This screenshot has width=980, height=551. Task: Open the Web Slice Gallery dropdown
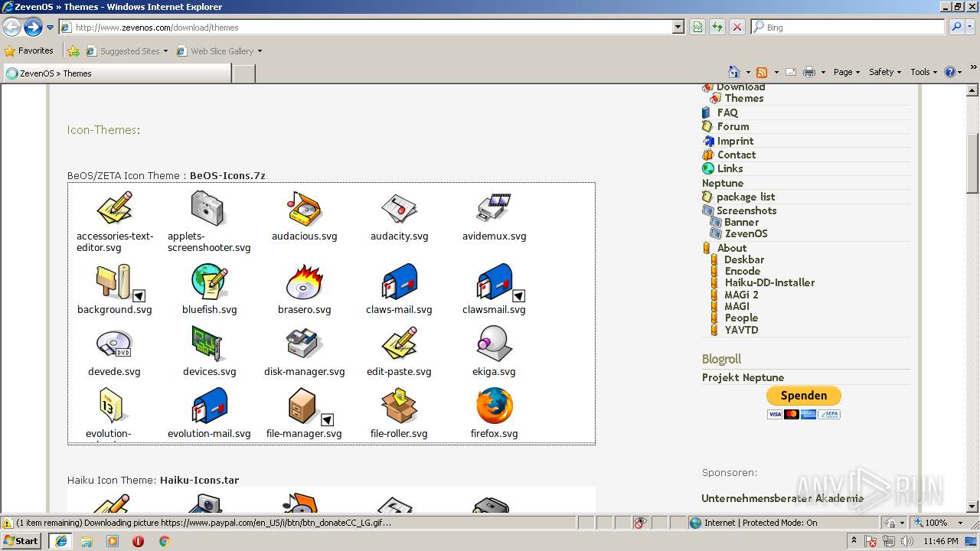[x=260, y=51]
